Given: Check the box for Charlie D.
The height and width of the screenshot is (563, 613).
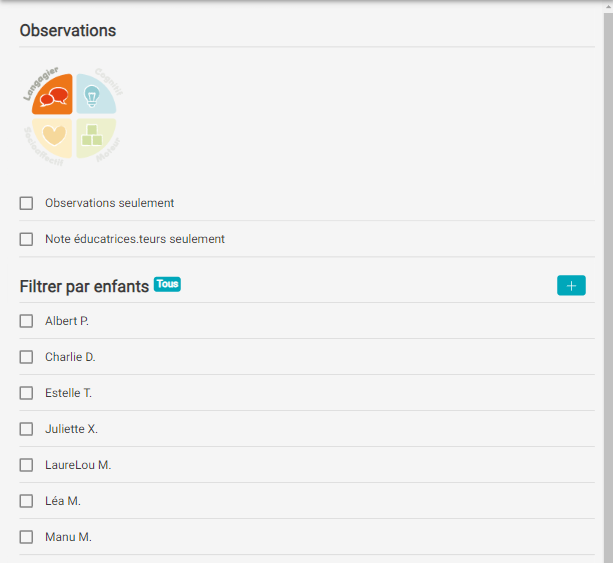Looking at the screenshot, I should [26, 357].
